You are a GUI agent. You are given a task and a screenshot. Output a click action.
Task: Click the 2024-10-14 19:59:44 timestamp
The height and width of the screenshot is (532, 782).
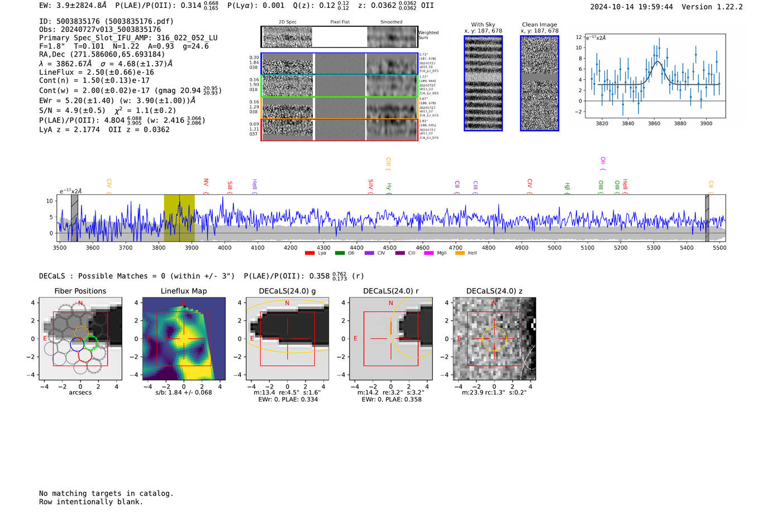[632, 7]
